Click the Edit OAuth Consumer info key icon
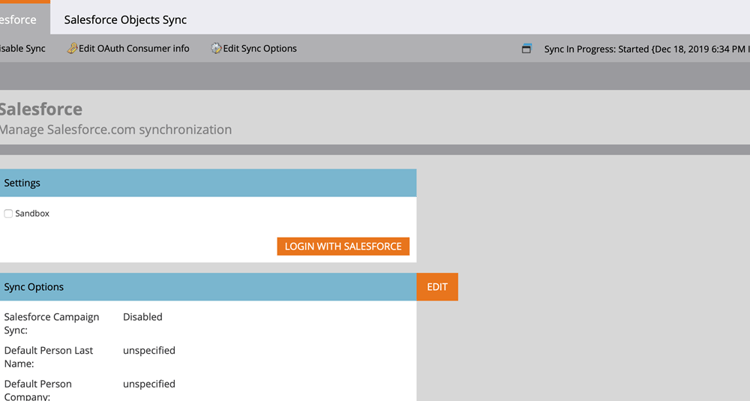 tap(72, 48)
